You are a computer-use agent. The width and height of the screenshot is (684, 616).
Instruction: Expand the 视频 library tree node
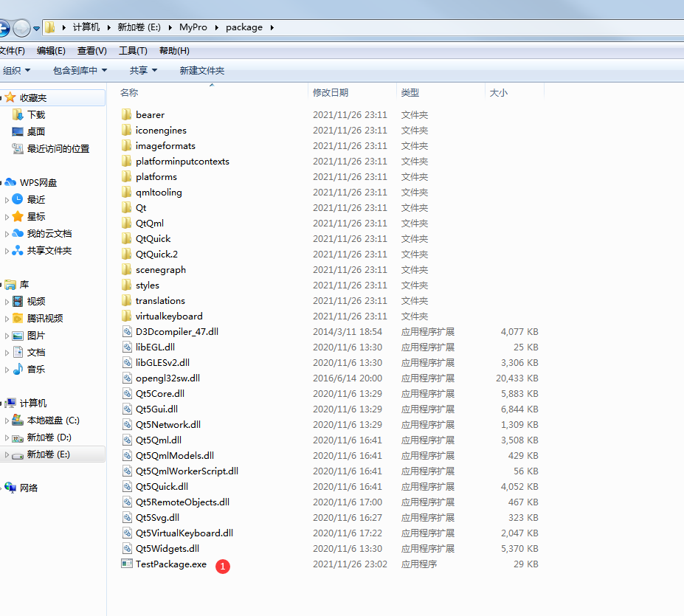(x=7, y=302)
